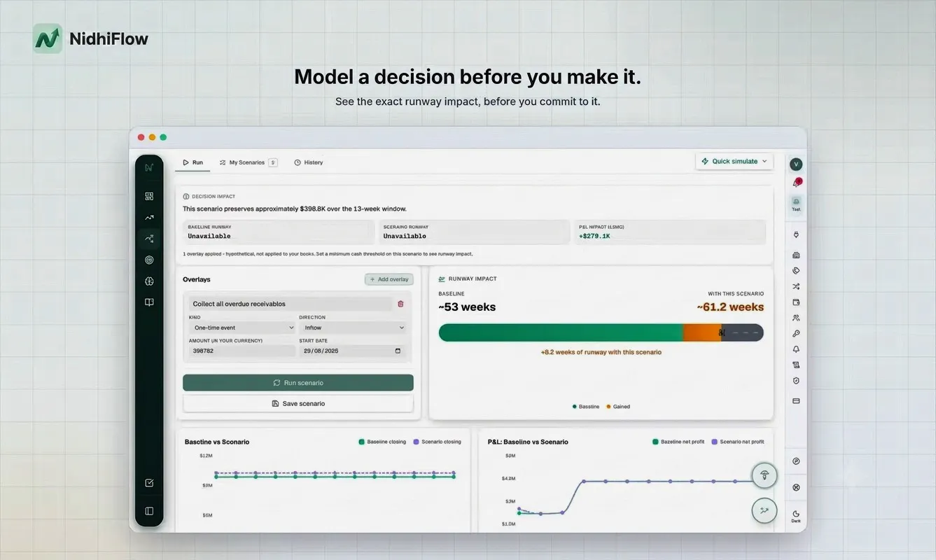This screenshot has height=560, width=936.
Task: Open the compass icon in right rail
Action: point(796,461)
